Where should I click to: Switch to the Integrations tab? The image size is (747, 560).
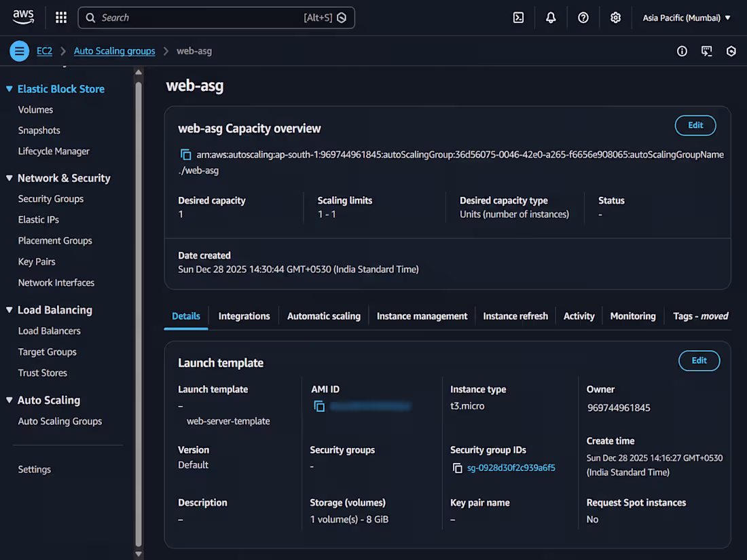(244, 316)
